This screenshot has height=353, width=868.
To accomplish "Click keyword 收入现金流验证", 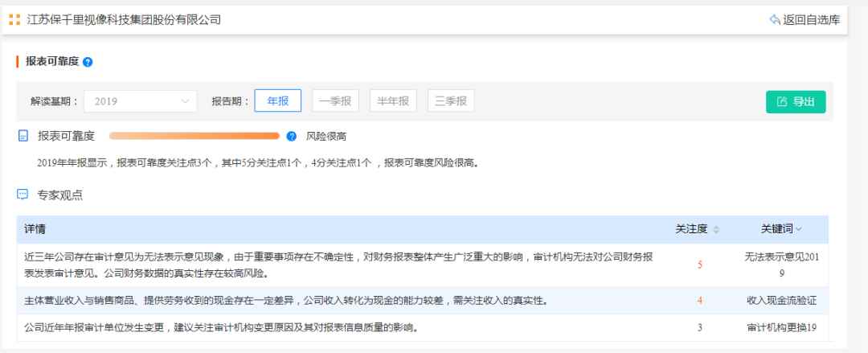I will [x=781, y=301].
